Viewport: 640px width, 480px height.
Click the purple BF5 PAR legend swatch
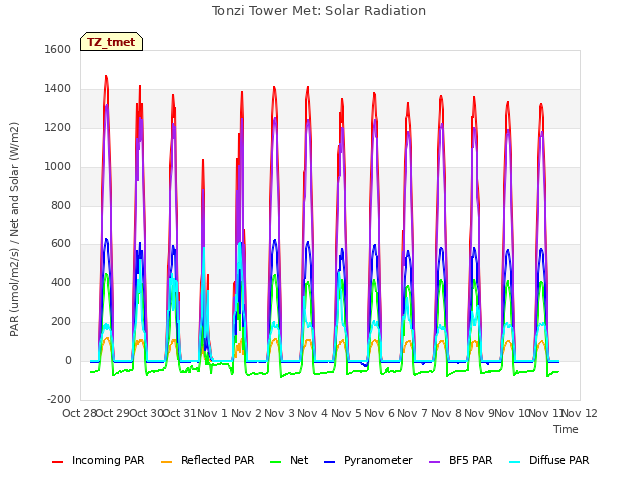pos(435,462)
